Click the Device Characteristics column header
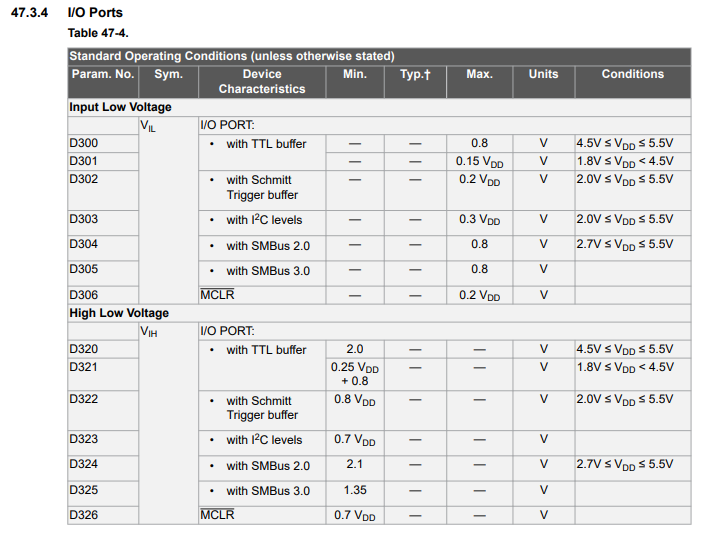The width and height of the screenshot is (701, 538). 262,81
